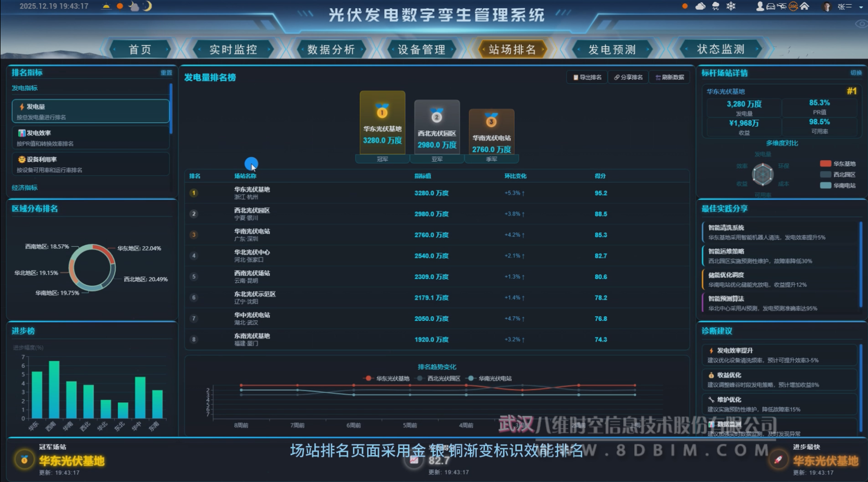Open the 张三 user dropdown arrow
This screenshot has width=868, height=482.
point(861,7)
